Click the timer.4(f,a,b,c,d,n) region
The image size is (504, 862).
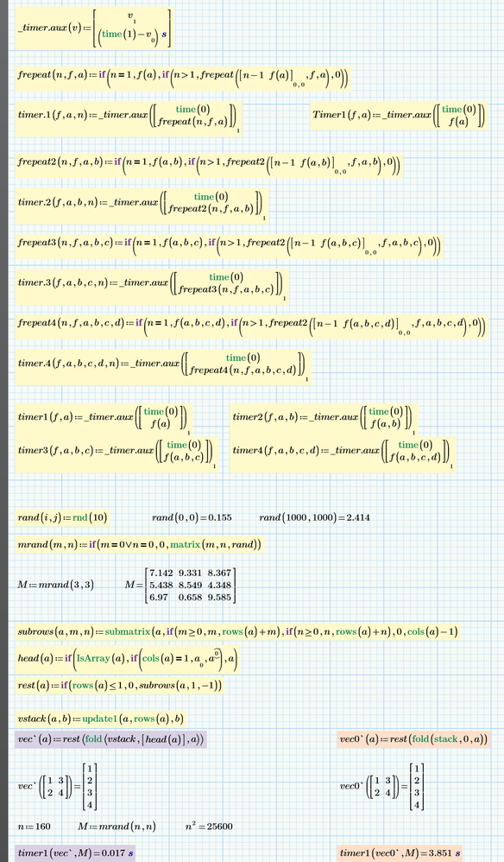[x=162, y=366]
